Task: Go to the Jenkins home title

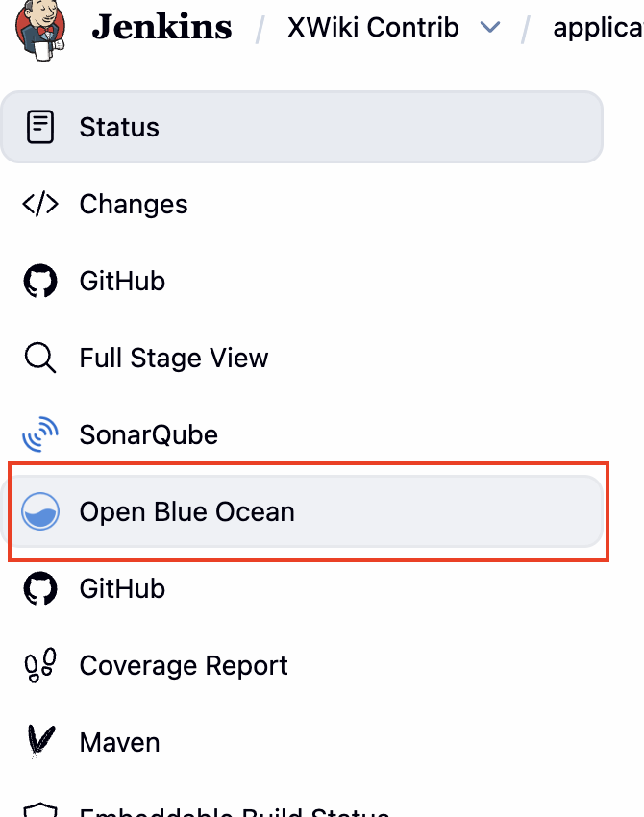Action: click(161, 27)
